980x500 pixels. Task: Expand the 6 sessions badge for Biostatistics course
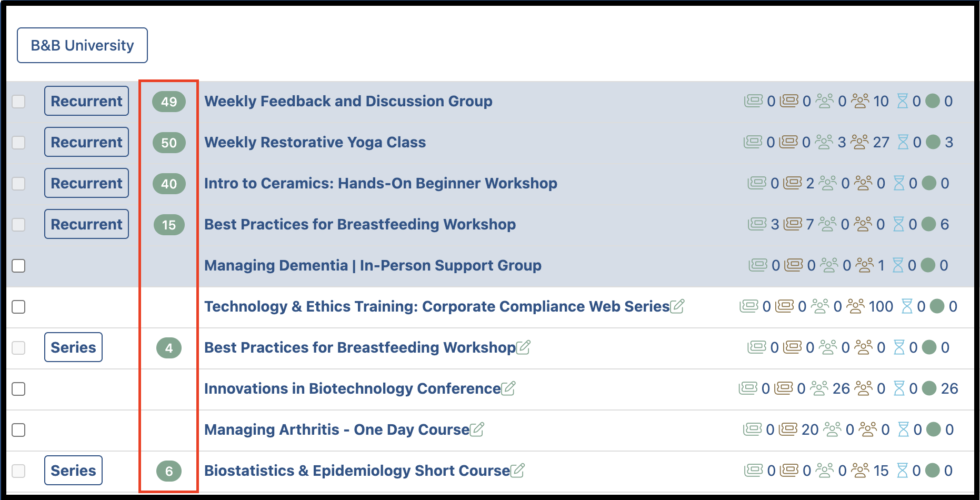169,471
